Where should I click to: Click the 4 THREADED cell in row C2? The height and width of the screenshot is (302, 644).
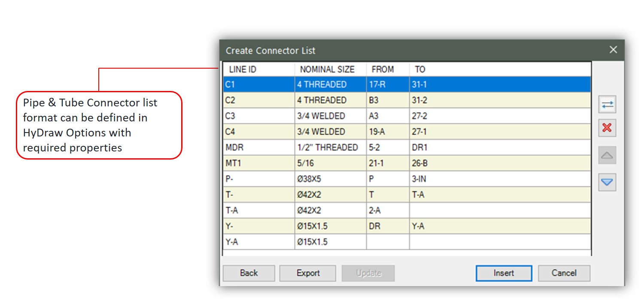[331, 100]
